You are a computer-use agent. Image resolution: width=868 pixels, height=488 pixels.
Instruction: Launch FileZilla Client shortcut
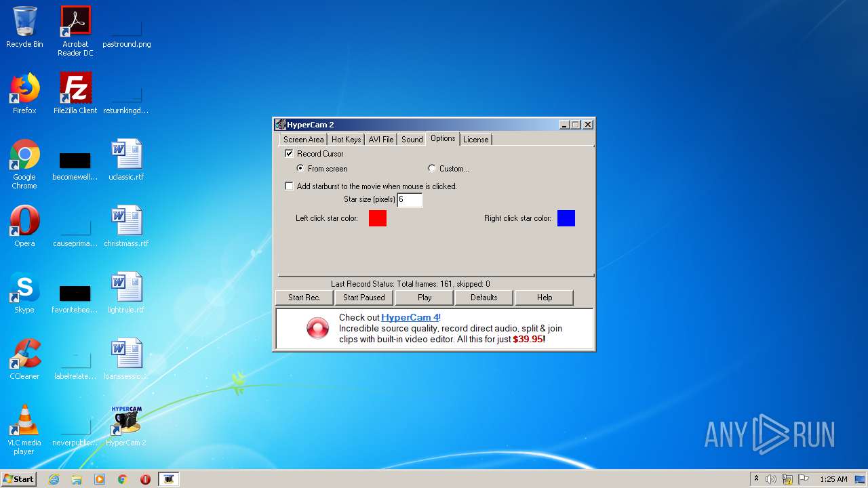point(75,94)
